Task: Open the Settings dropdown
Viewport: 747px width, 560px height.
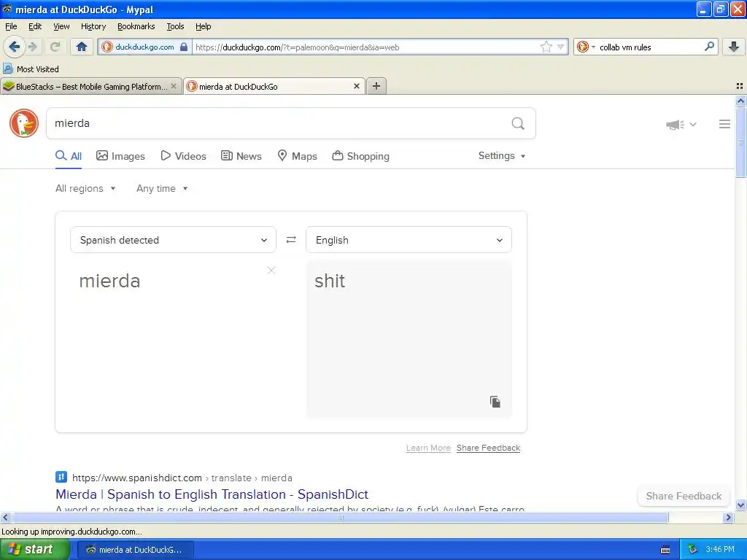Action: (502, 156)
